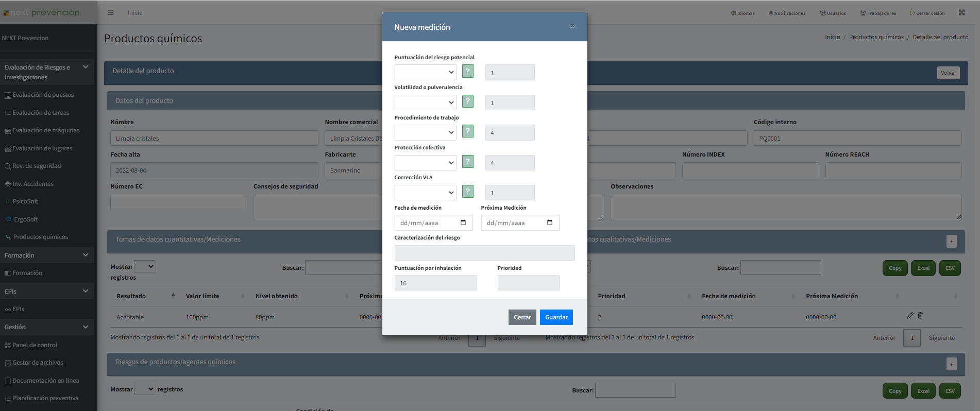Open help for Puntuación del riesgo potencial
The height and width of the screenshot is (411, 980).
click(468, 72)
